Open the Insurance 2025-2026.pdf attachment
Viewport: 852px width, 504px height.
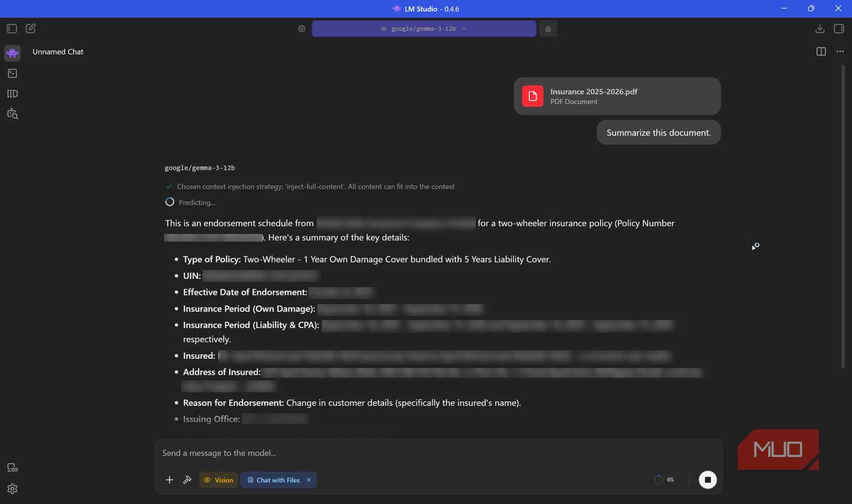[617, 96]
